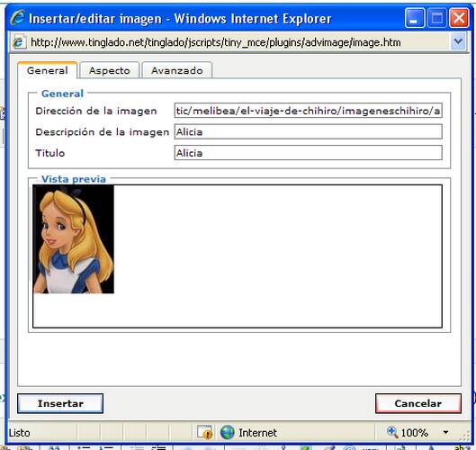This screenshot has width=476, height=450.
Task: Click the Insertar button
Action: [60, 403]
